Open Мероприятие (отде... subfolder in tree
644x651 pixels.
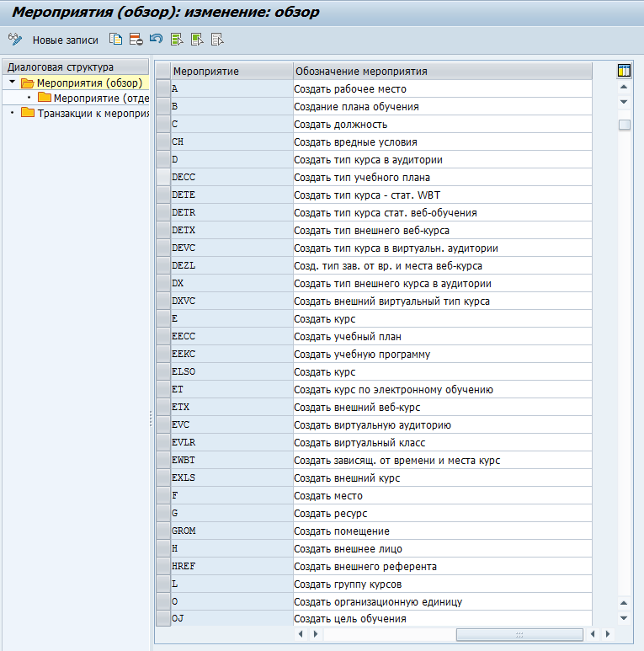pyautogui.click(x=93, y=99)
